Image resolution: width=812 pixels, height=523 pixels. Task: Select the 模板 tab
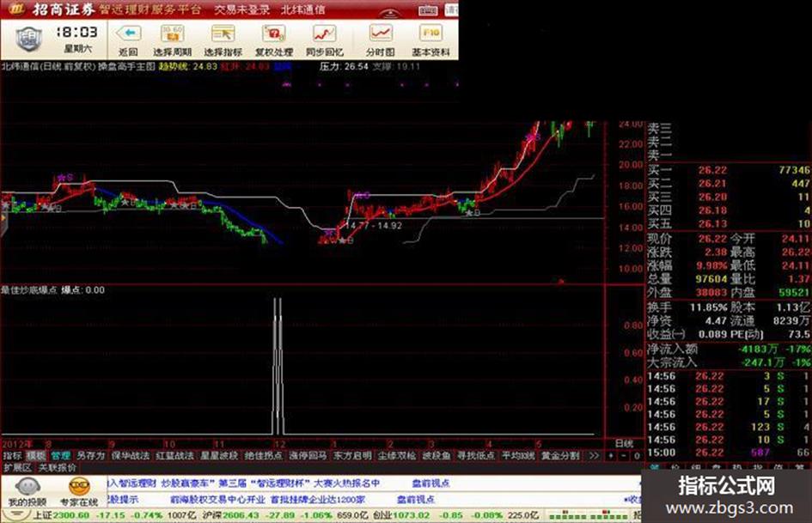point(36,456)
